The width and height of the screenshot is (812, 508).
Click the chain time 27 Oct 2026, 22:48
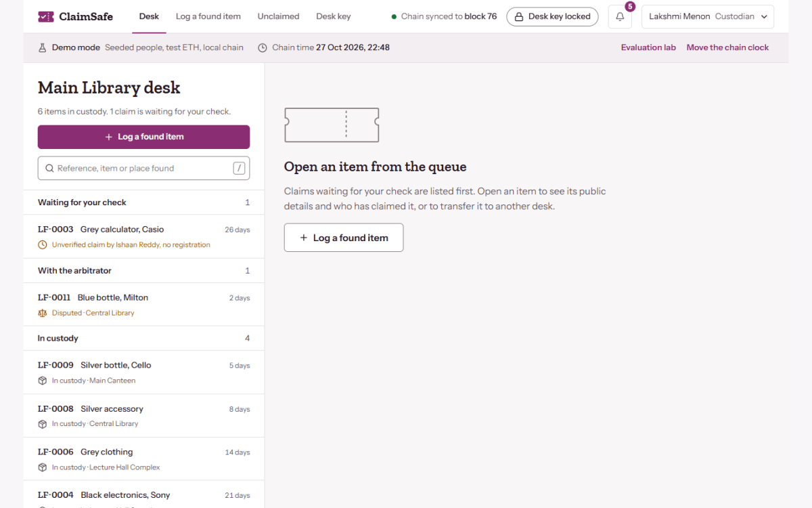coord(353,47)
